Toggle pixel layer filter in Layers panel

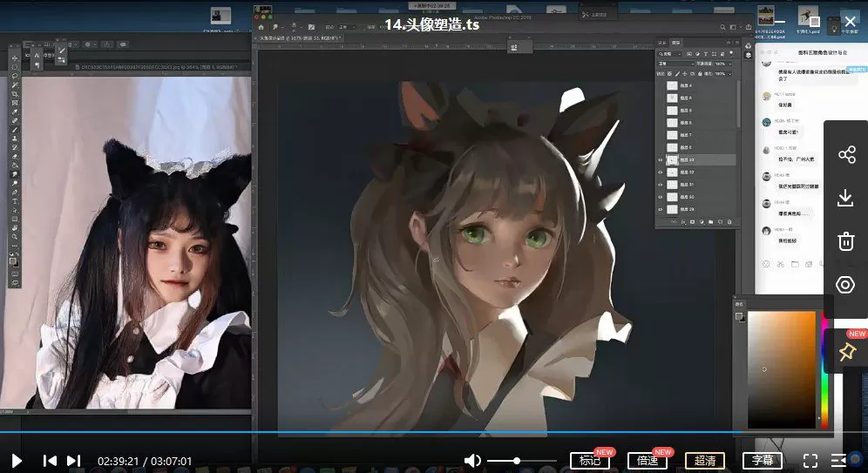(x=688, y=54)
